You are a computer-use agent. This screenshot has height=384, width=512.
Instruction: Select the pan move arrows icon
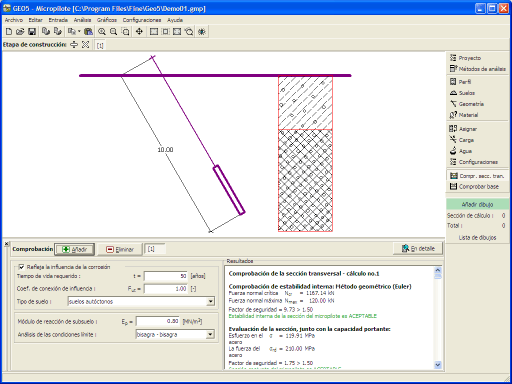[139, 32]
